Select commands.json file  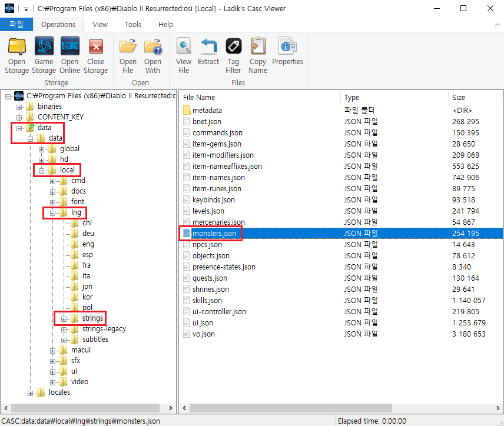[x=217, y=132]
